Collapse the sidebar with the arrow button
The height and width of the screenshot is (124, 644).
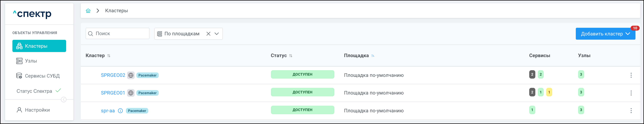point(64,100)
